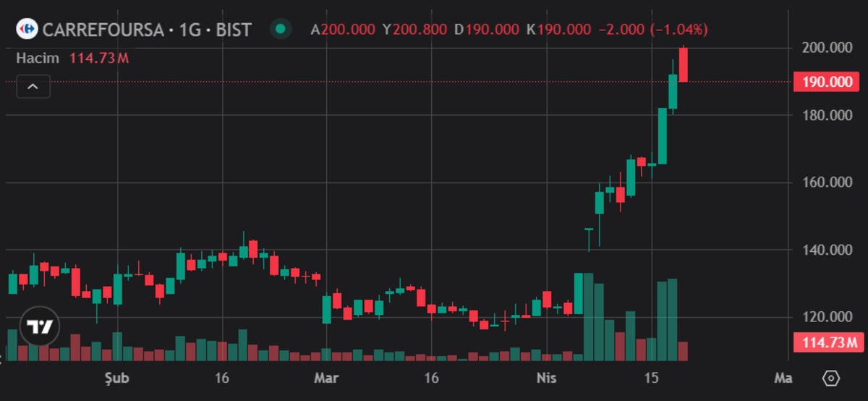Image resolution: width=868 pixels, height=401 pixels.
Task: Click the green market status indicator
Action: (x=280, y=30)
